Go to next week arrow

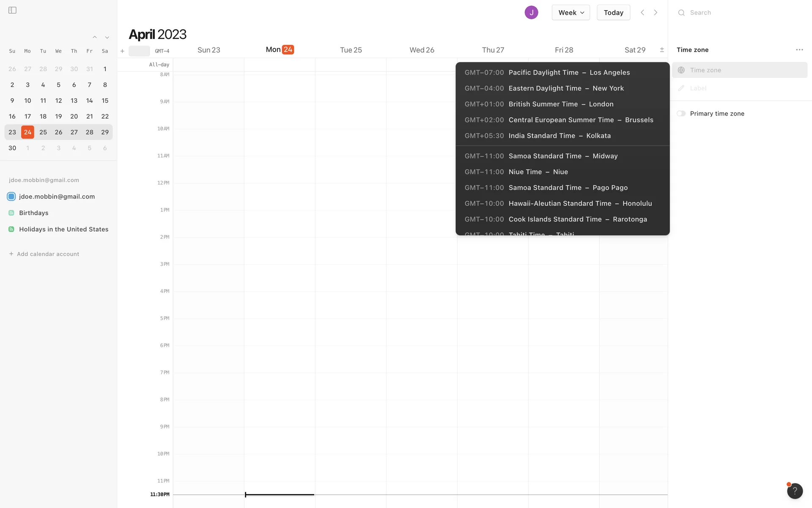point(656,12)
